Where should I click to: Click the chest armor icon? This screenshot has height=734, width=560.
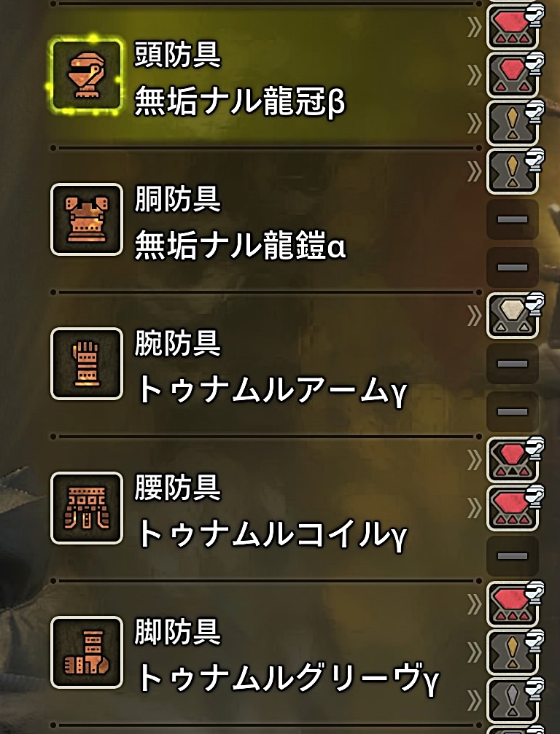[x=87, y=219]
